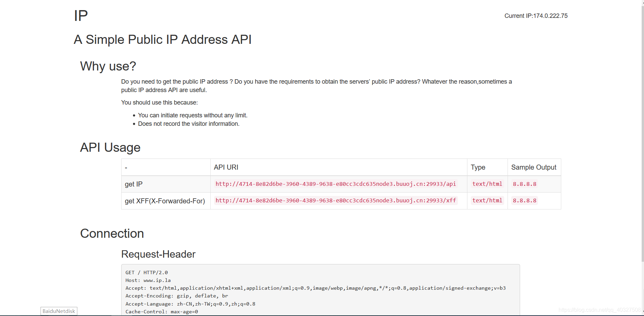This screenshot has width=644, height=316.
Task: Click the vertical page scrollbar thumb
Action: (643, 133)
